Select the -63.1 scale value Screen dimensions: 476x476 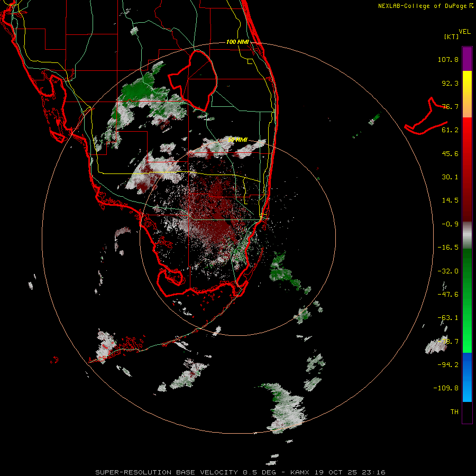tap(448, 318)
